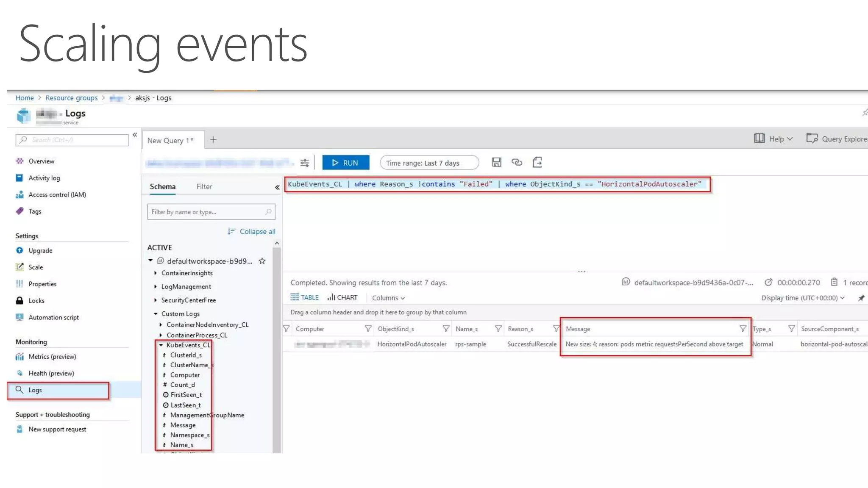Click the Collapse all link
The width and height of the screenshot is (868, 488).
[x=252, y=231]
